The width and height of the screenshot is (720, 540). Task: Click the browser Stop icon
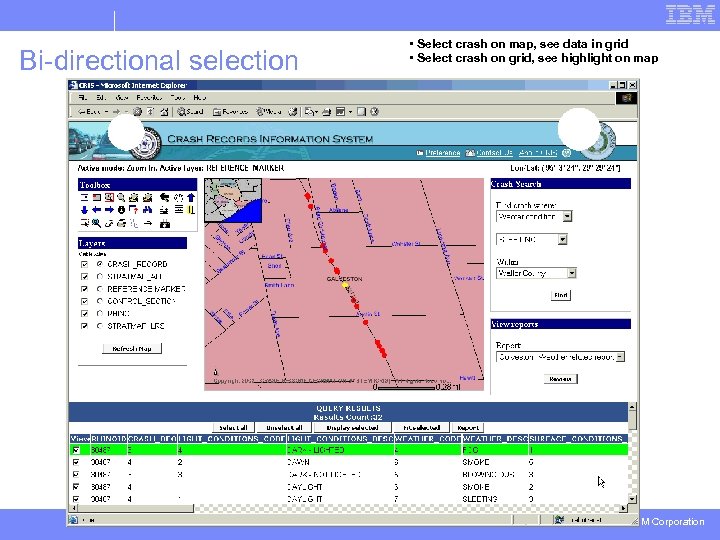point(137,112)
